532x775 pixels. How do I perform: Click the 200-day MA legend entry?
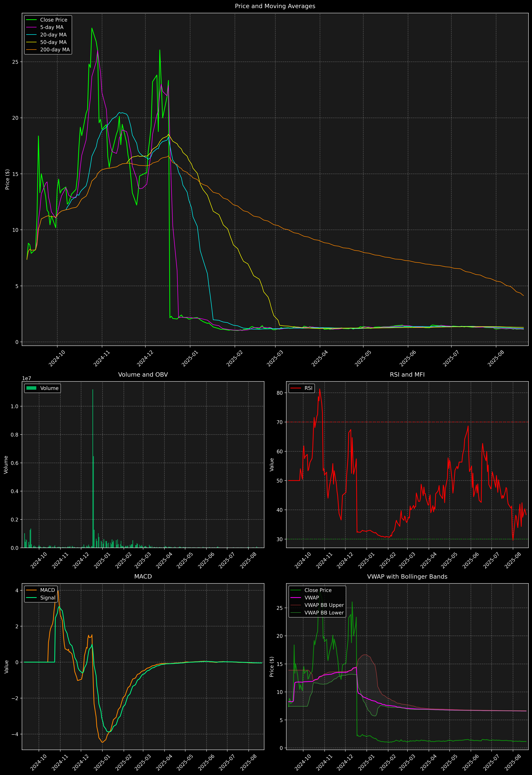tap(55, 50)
